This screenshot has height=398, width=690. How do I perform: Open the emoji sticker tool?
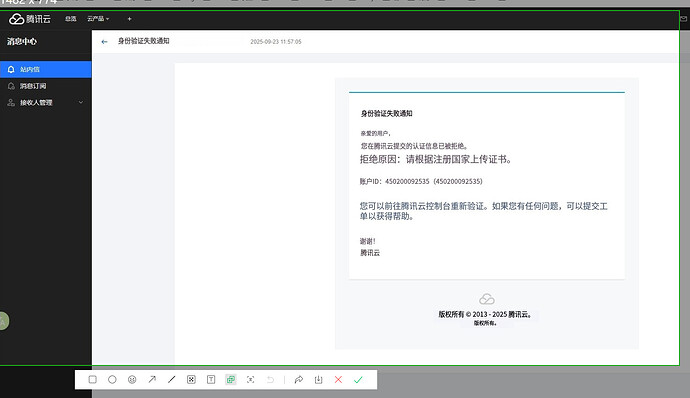point(132,380)
